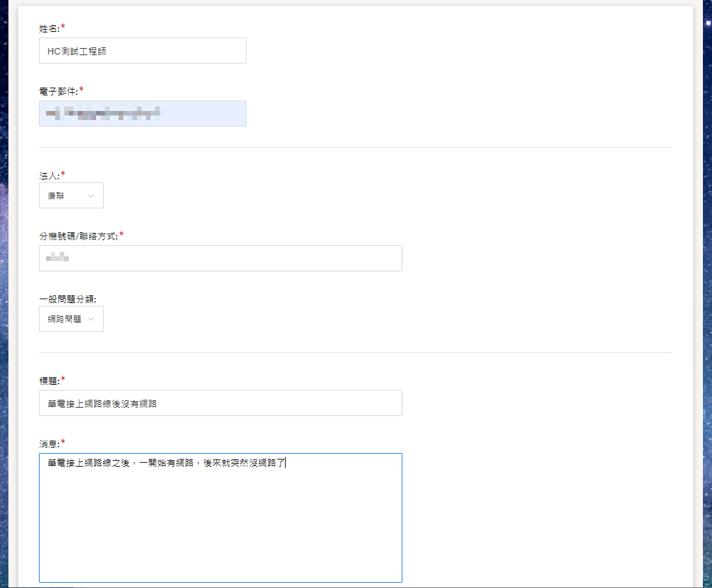
Task: Focus the 標題 field with 筆電接上網路線後沒有網路
Action: coord(220,403)
